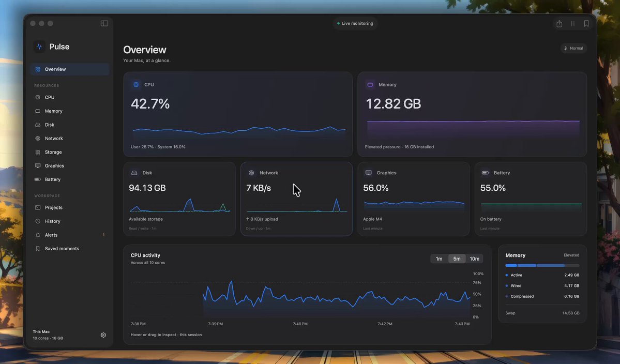Click the Swap 14.58 GB row
The image size is (620, 364).
(x=542, y=313)
